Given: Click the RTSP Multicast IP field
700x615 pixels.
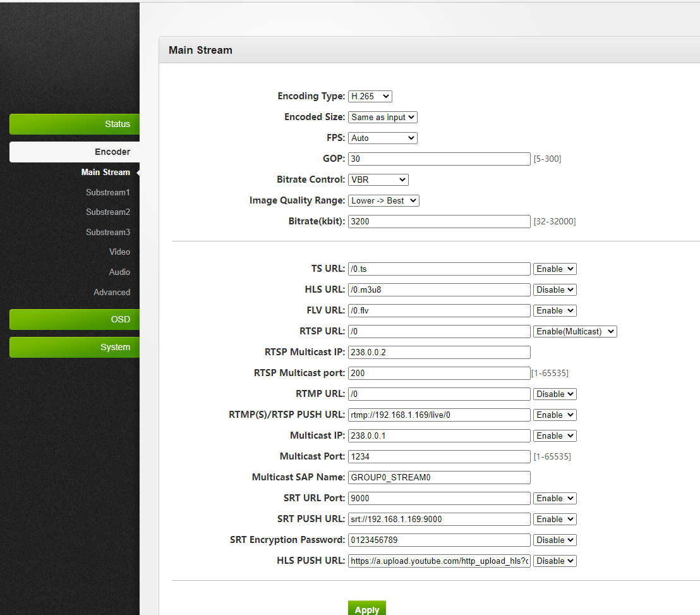Looking at the screenshot, I should point(439,352).
